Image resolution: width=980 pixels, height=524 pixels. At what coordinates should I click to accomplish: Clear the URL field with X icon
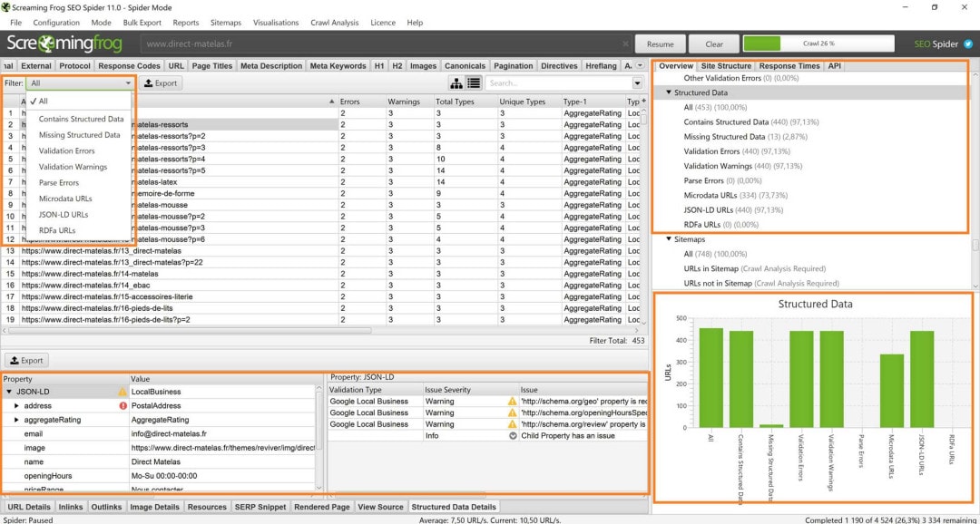click(x=624, y=44)
